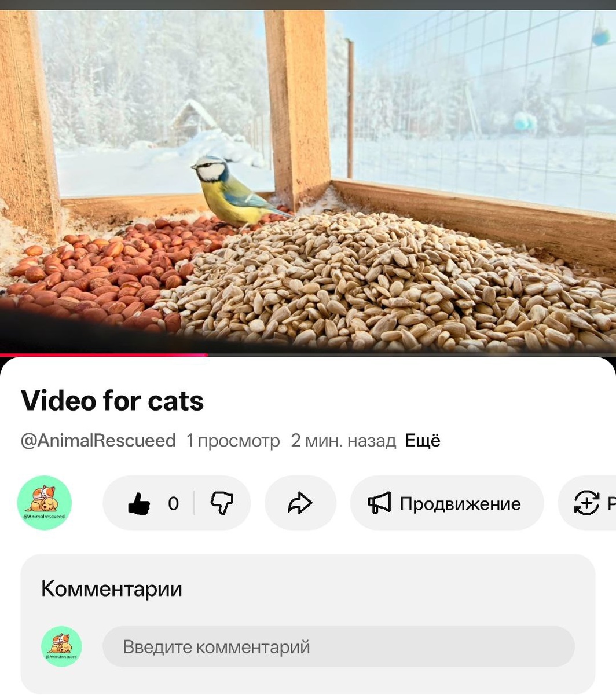The height and width of the screenshot is (695, 616).
Task: Click the Video for cats title
Action: [x=112, y=400]
